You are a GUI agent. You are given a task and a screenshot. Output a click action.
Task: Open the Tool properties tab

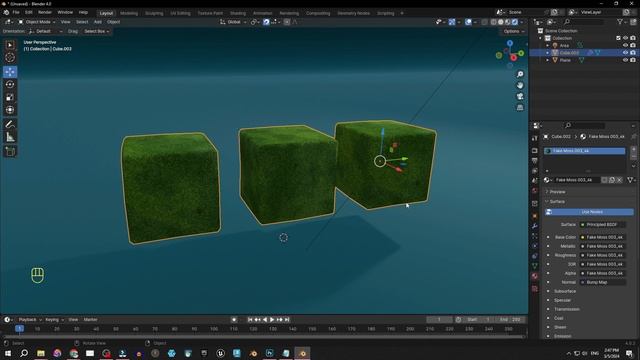[535, 139]
